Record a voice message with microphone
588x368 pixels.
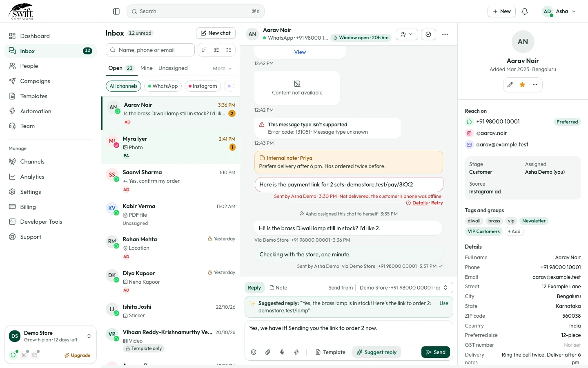(282, 352)
